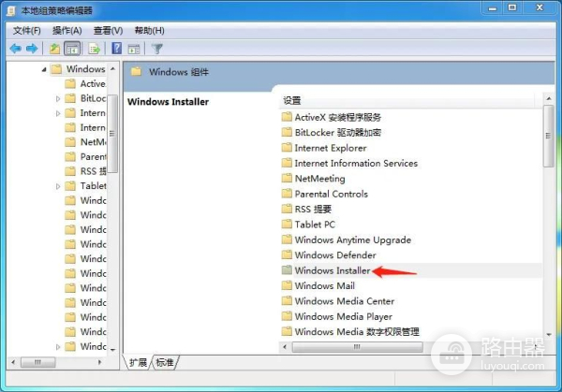
Task: Click the Back arrow toolbar icon
Action: pyautogui.click(x=15, y=49)
